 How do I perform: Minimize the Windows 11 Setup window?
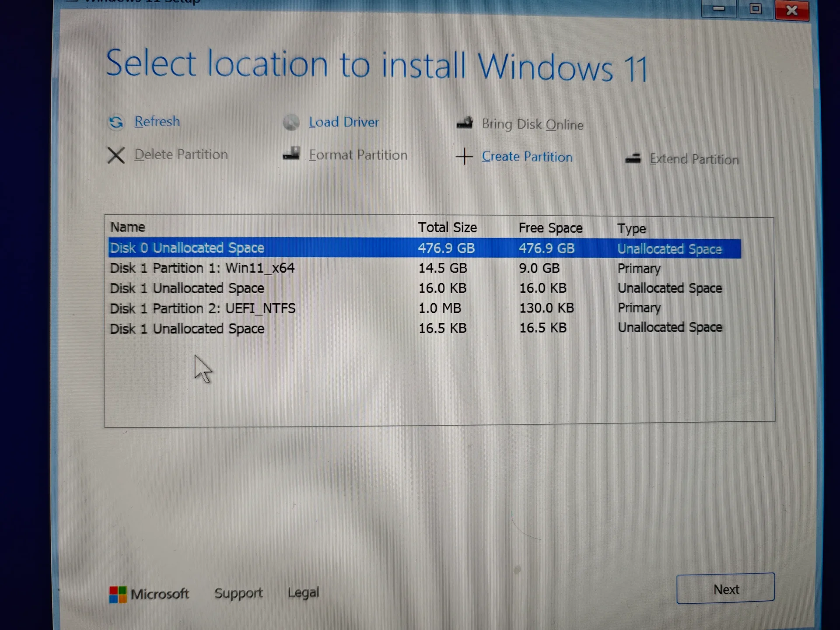(x=719, y=9)
